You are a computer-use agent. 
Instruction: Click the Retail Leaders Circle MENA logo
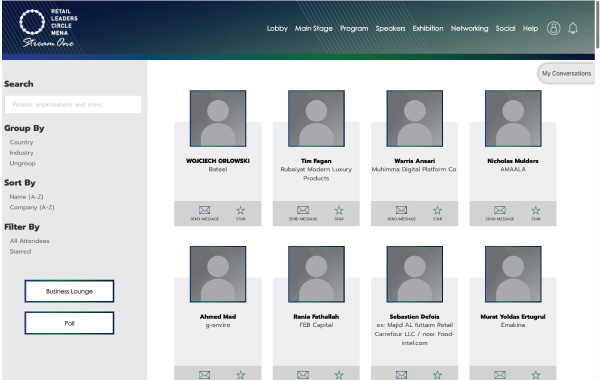click(48, 28)
